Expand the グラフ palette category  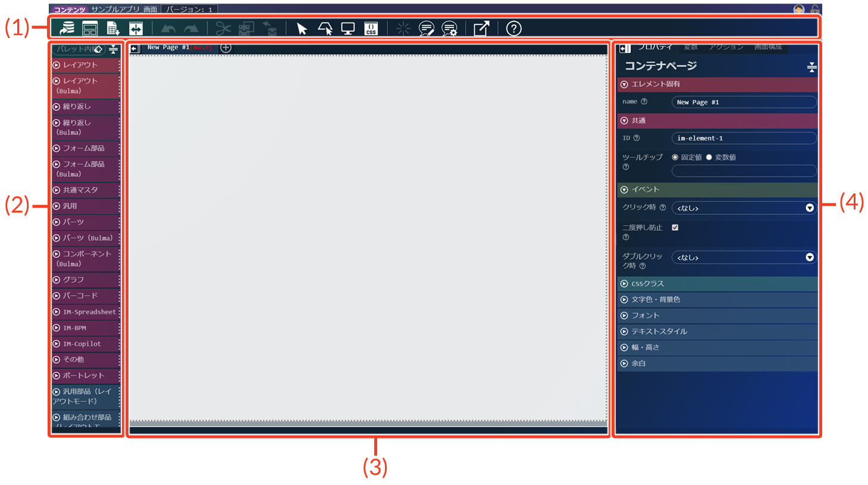[73, 280]
